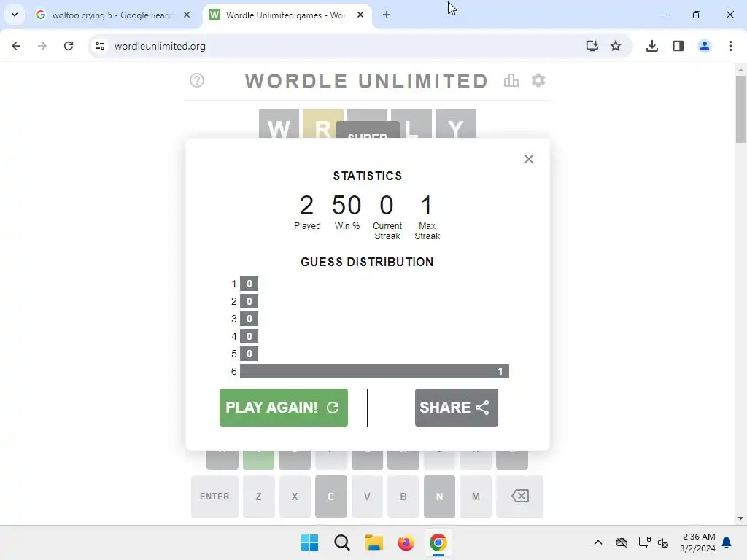Click the Play Again button
Viewport: 747px width, 560px height.
pos(284,408)
